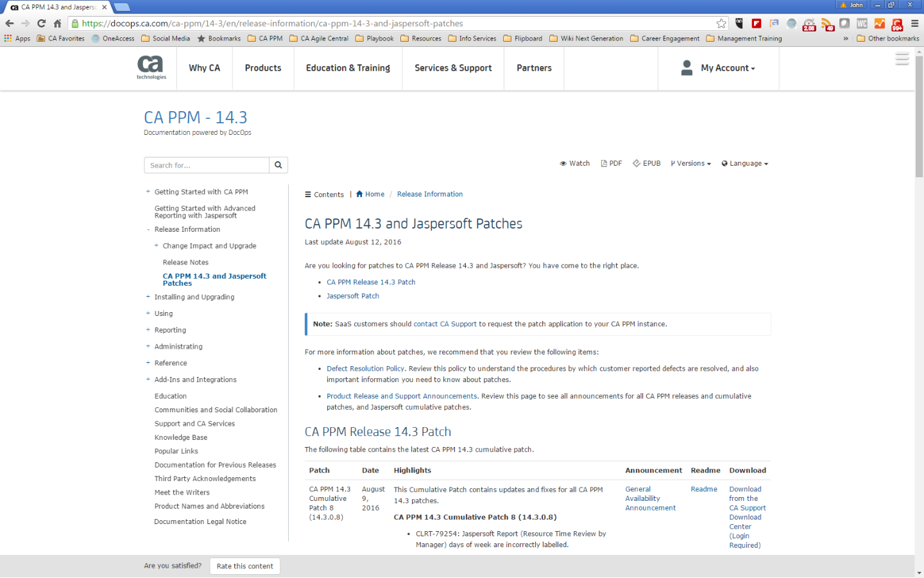Image resolution: width=924 pixels, height=578 pixels.
Task: Expand Installing and Upgrading node
Action: point(148,297)
